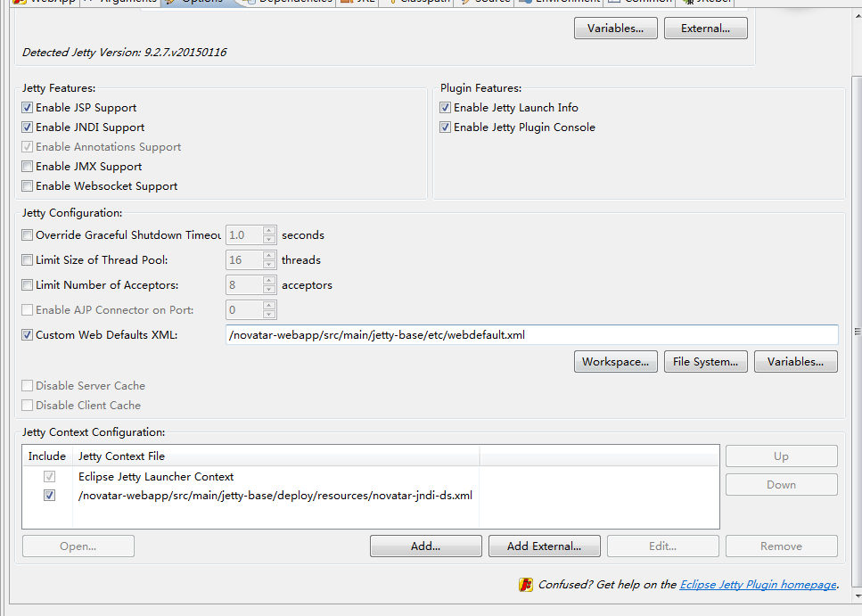Click the Jetty plugin icon beside 'Confused?'
The image size is (862, 616).
tap(526, 585)
